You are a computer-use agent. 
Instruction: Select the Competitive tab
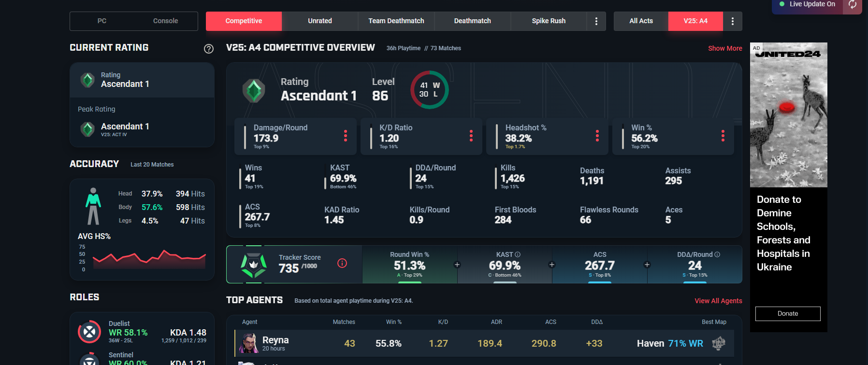tap(244, 21)
